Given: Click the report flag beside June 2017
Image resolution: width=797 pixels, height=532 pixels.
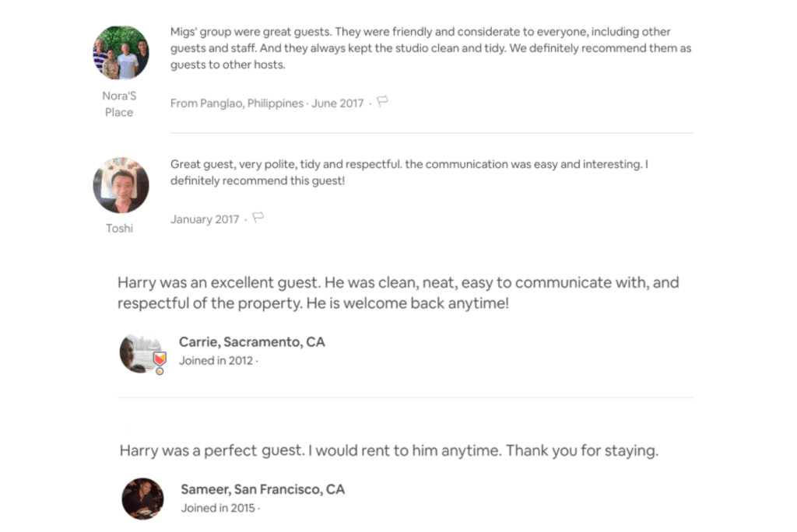Looking at the screenshot, I should pyautogui.click(x=382, y=102).
